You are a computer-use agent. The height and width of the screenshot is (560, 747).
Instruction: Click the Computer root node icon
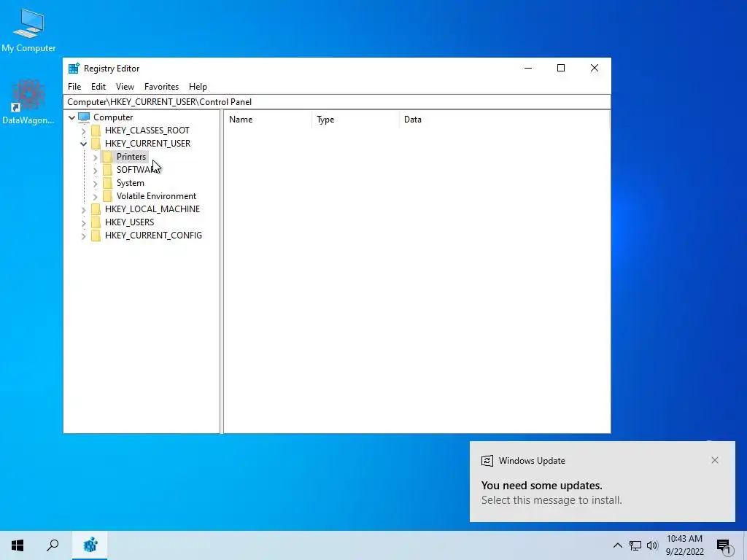(x=84, y=117)
